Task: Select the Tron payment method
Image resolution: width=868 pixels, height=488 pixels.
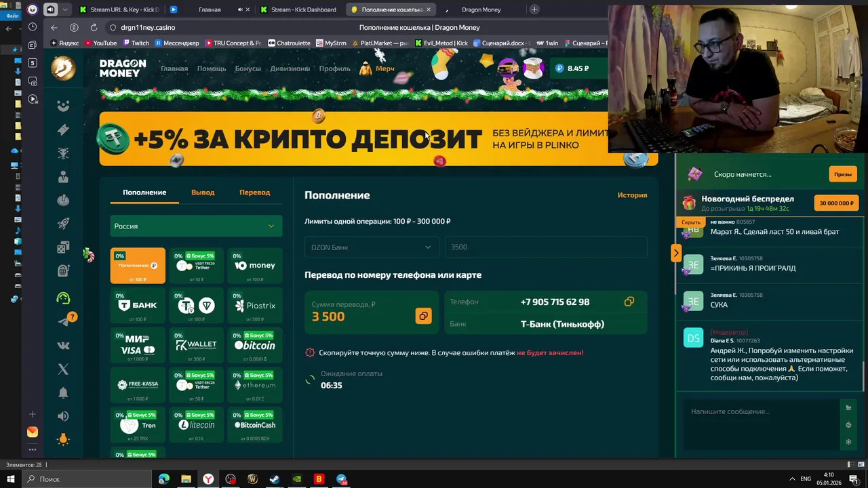Action: [x=138, y=425]
